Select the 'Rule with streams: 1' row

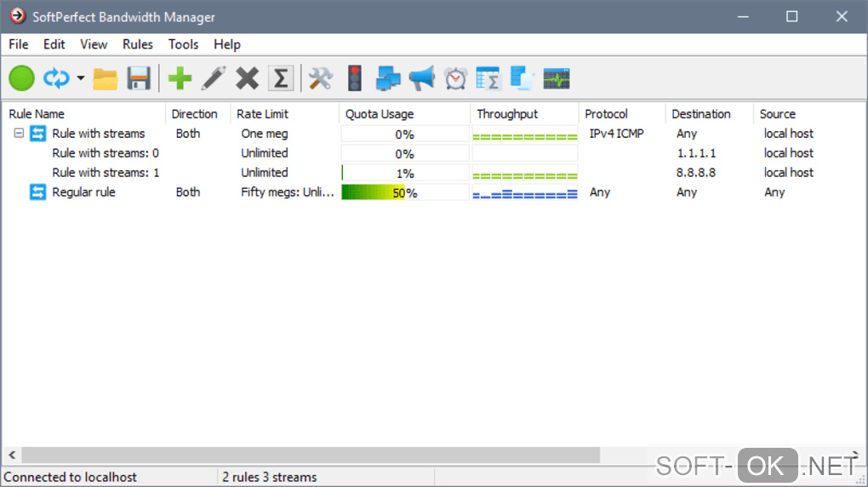pyautogui.click(x=434, y=173)
